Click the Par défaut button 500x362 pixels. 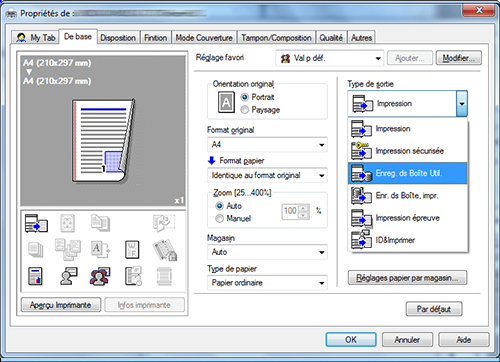click(434, 309)
